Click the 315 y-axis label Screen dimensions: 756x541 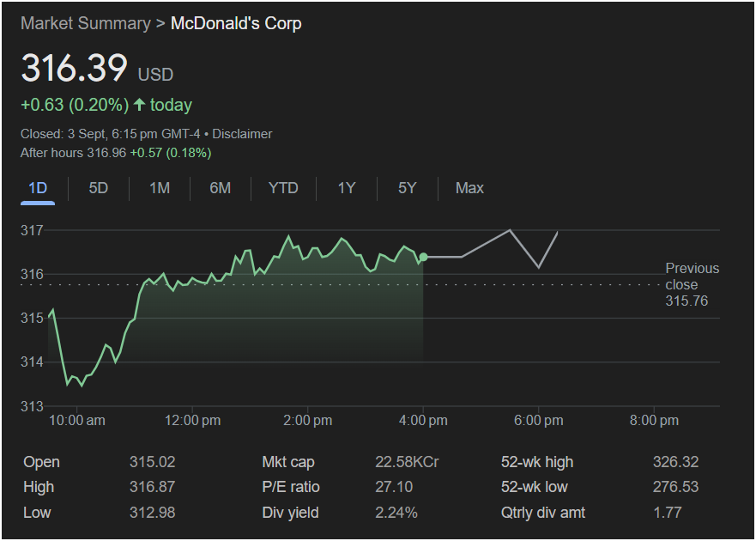pos(32,318)
